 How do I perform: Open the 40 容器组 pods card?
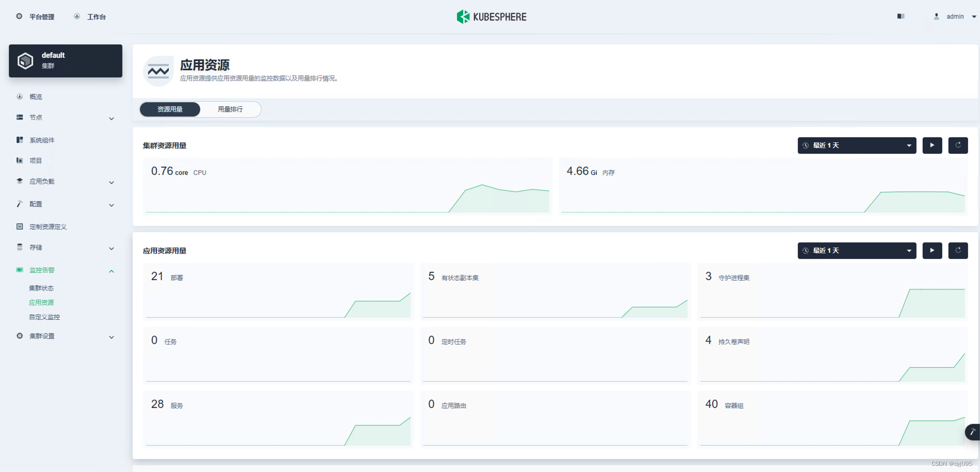coord(832,419)
